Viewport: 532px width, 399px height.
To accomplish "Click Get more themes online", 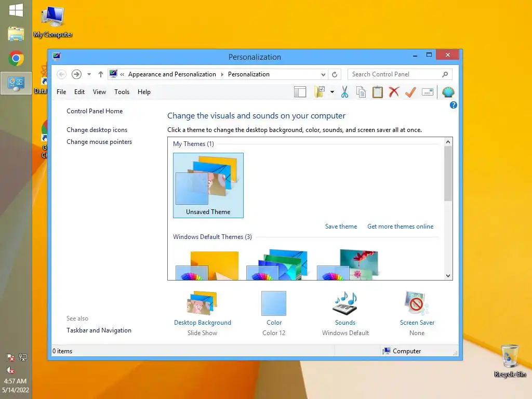I will 401,227.
